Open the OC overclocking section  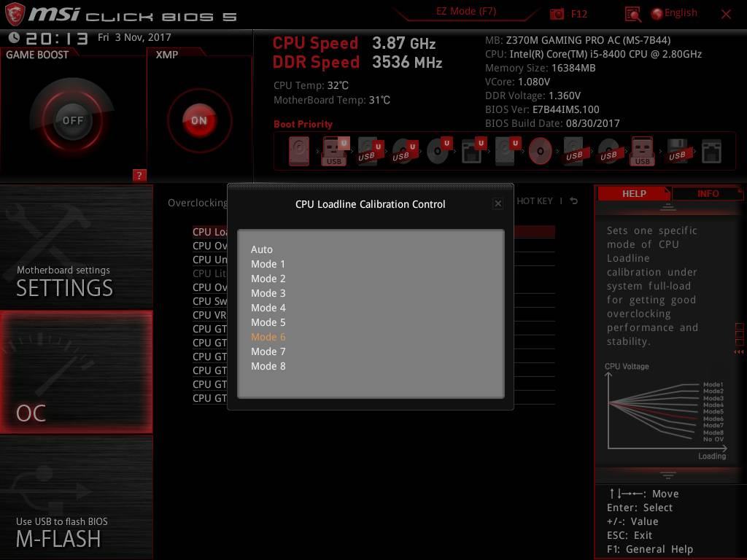coord(76,372)
